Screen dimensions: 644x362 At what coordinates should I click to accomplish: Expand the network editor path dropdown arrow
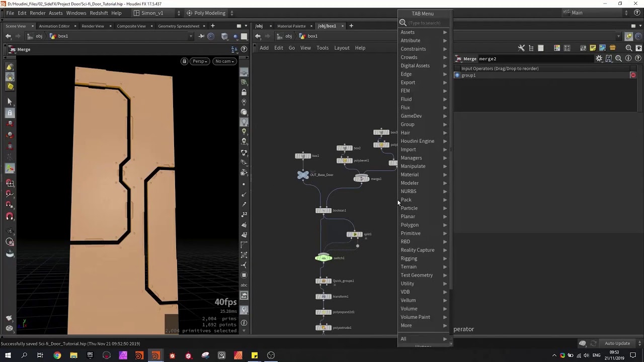619,36
